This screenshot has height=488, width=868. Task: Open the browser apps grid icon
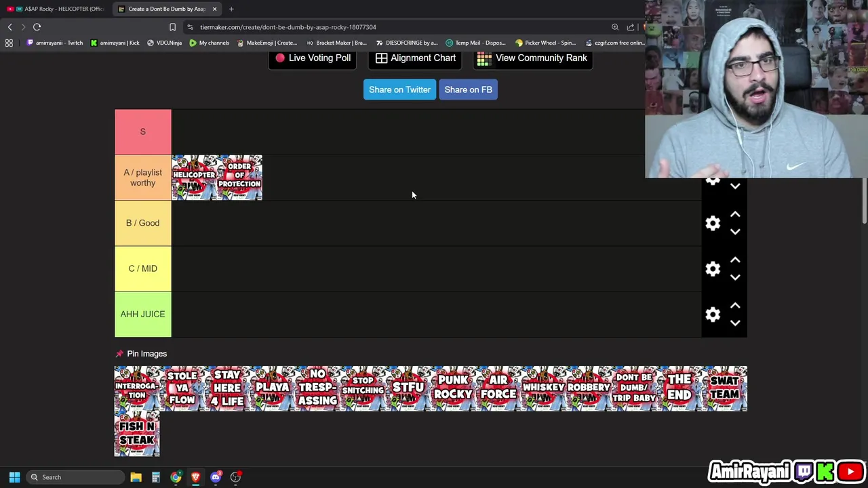9,43
